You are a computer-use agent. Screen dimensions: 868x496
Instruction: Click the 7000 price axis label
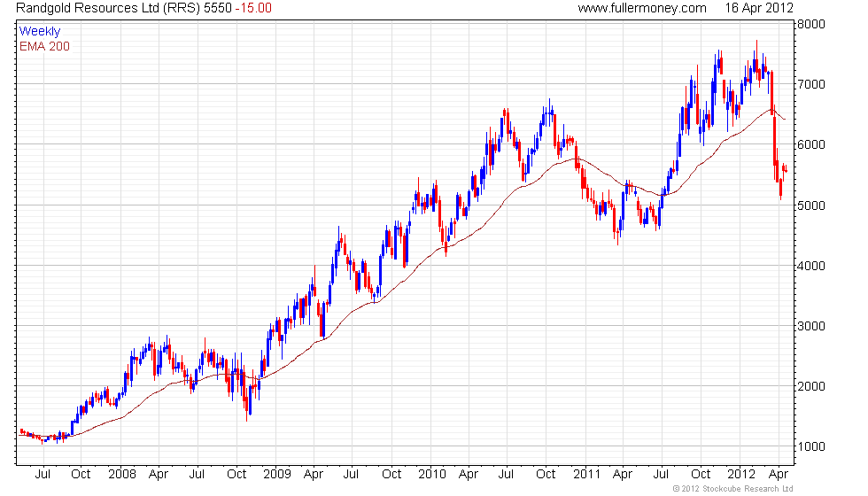click(811, 85)
